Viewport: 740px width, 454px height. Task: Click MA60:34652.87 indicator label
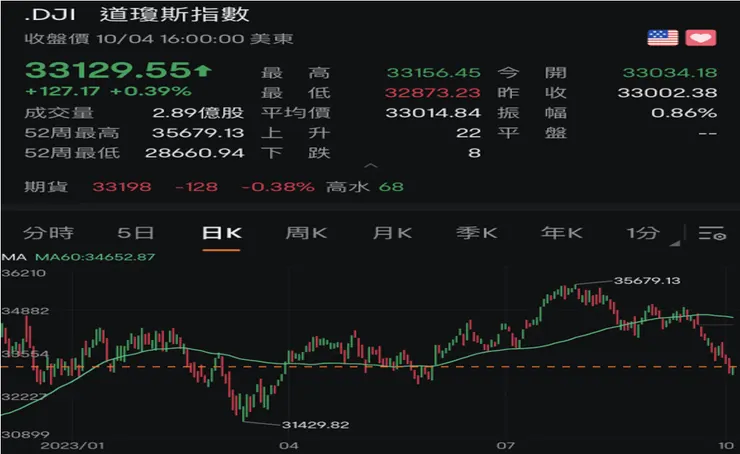tap(95, 257)
